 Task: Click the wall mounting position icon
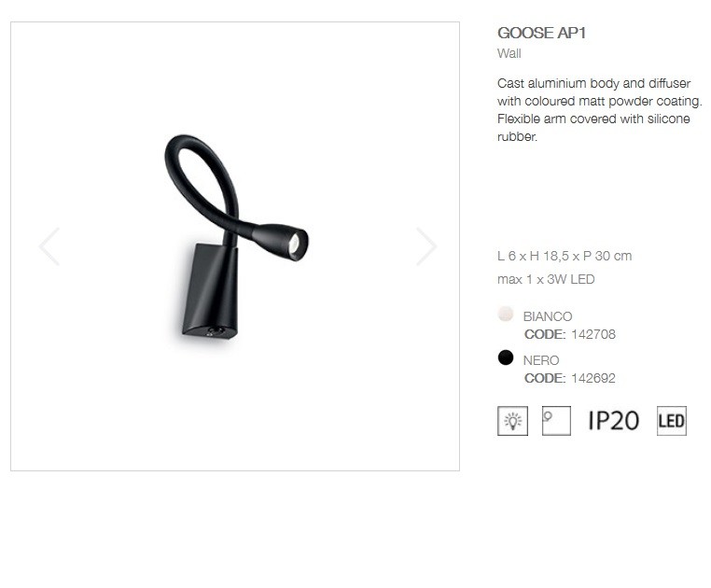click(x=556, y=421)
